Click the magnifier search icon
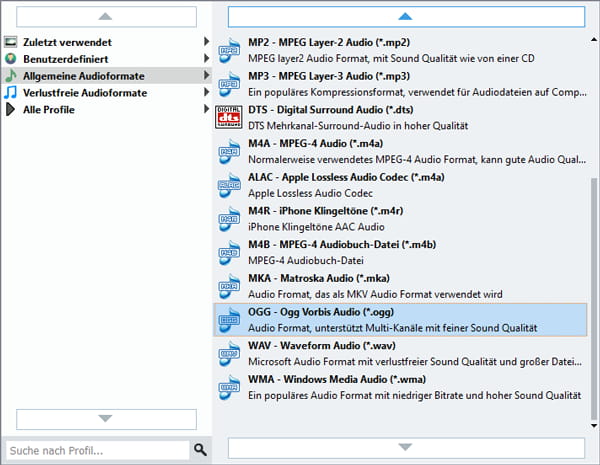 tap(200, 450)
